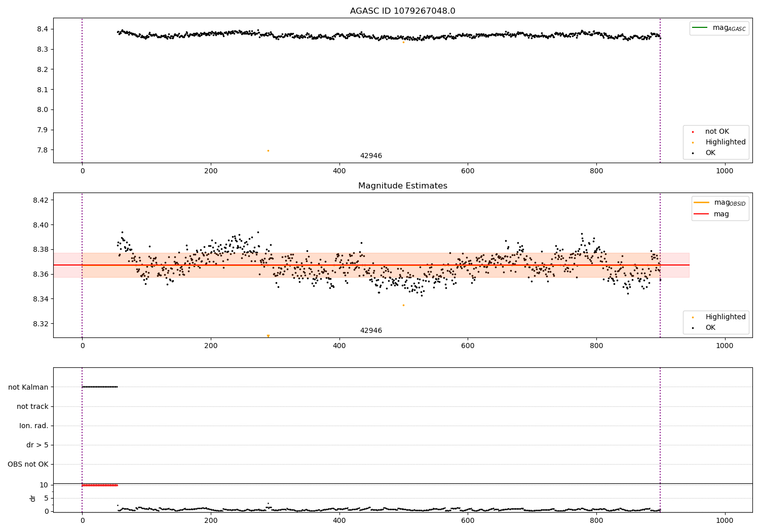Click the 5 tick on the dr axis
The image size is (760, 532).
[x=46, y=499]
